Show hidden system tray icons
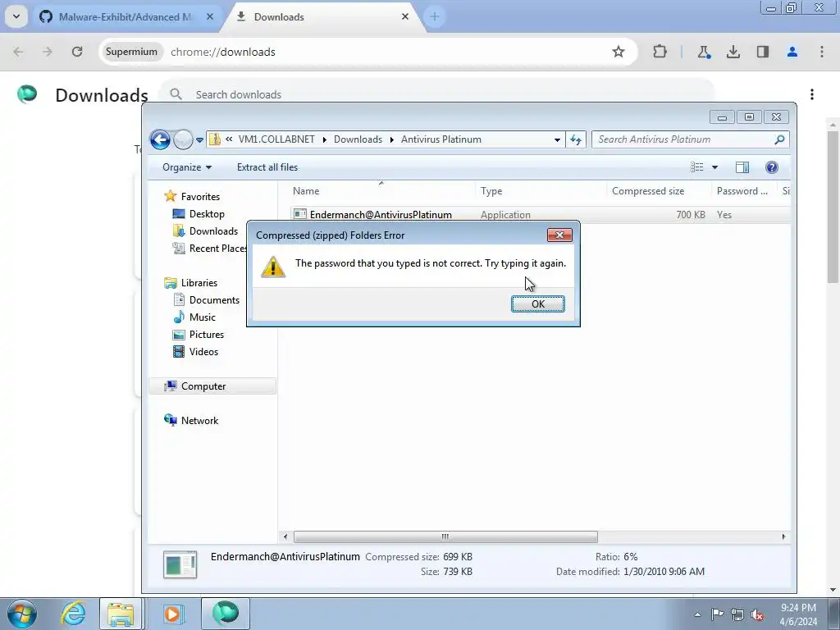 point(697,614)
